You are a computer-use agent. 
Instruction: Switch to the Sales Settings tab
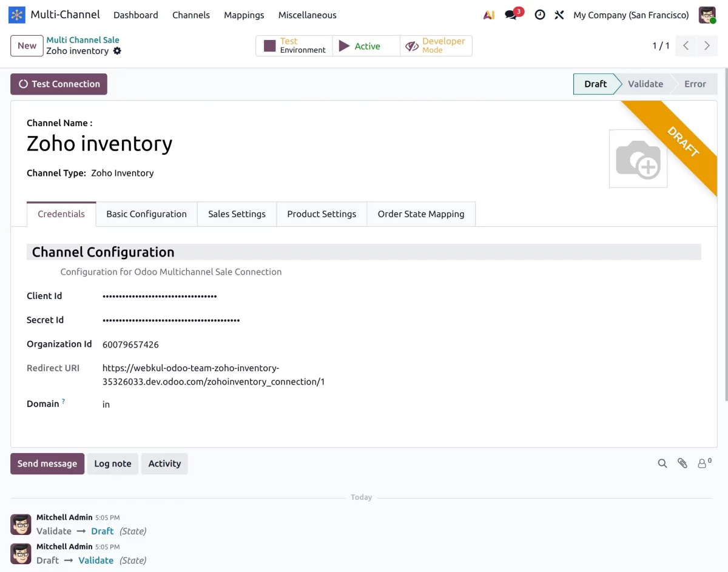[x=237, y=214]
